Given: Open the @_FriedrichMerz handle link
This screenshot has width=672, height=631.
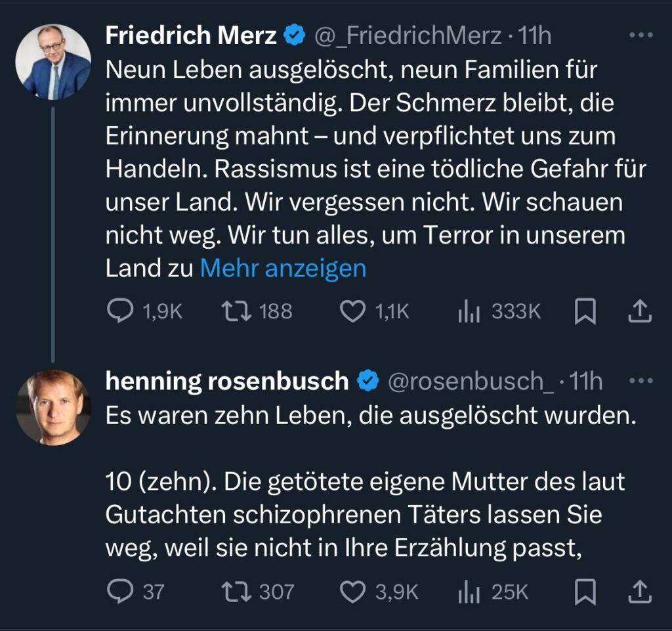Looking at the screenshot, I should [408, 36].
